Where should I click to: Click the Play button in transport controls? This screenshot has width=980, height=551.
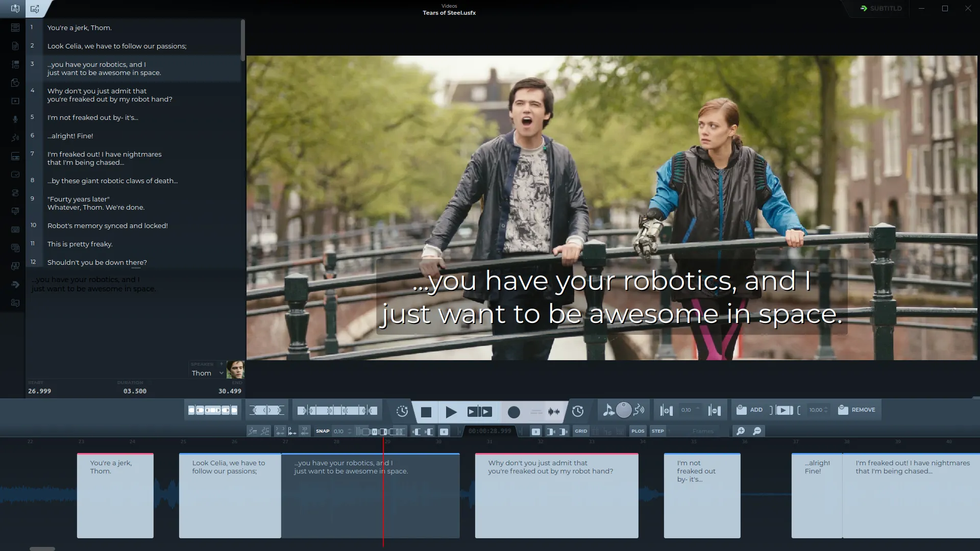451,412
